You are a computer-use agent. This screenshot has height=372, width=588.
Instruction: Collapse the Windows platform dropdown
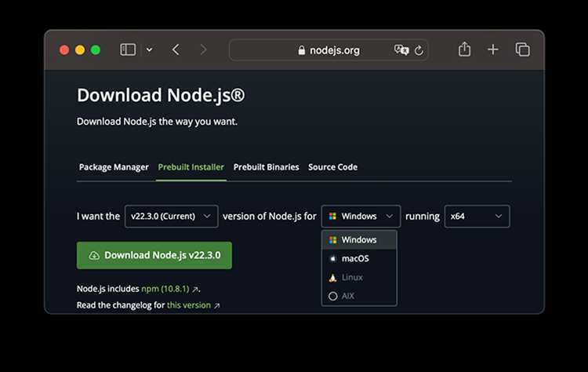361,217
